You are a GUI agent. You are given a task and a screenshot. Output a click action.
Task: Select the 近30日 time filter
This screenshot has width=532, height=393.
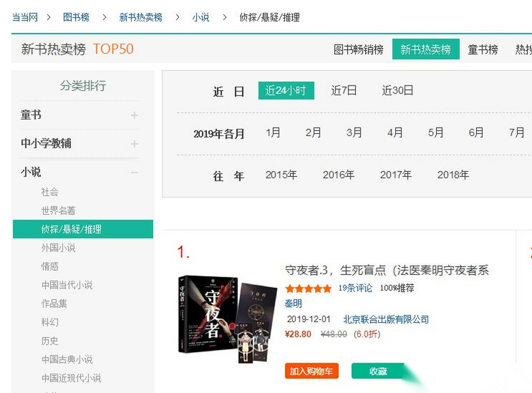point(397,91)
